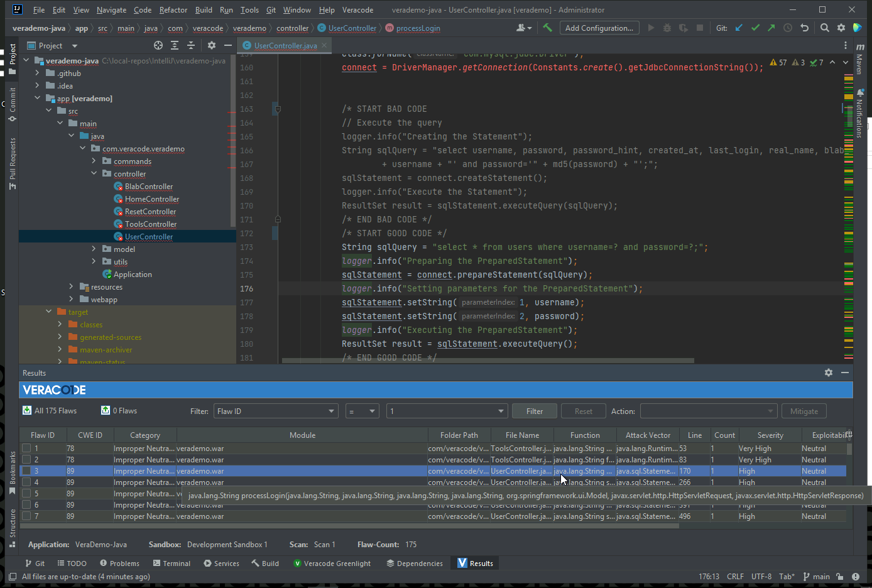872x588 pixels.
Task: Open Maven tool window sidebar
Action: pyautogui.click(x=860, y=58)
